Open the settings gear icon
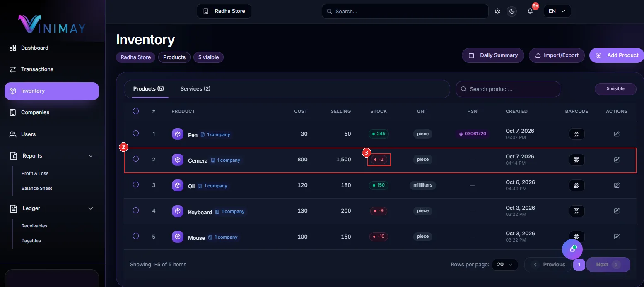Image resolution: width=644 pixels, height=287 pixels. click(497, 11)
